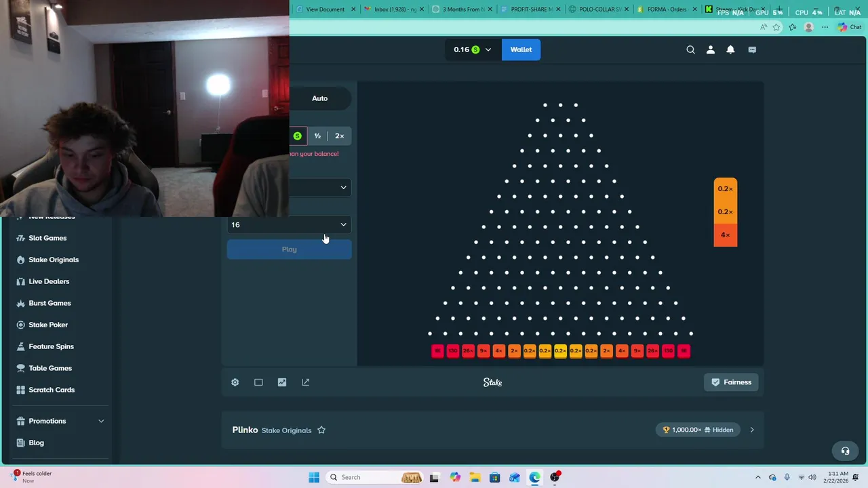Open the Stake search magnifier icon

[x=690, y=49]
